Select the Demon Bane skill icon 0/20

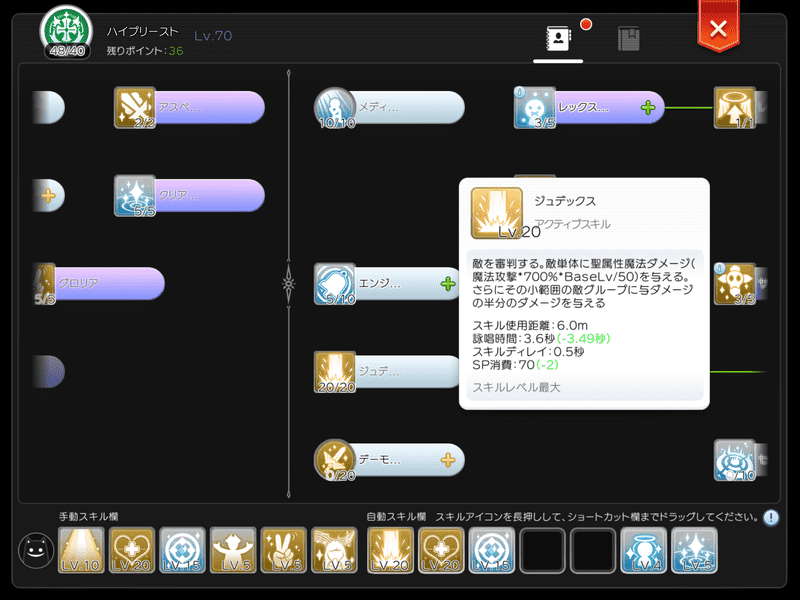tap(335, 460)
